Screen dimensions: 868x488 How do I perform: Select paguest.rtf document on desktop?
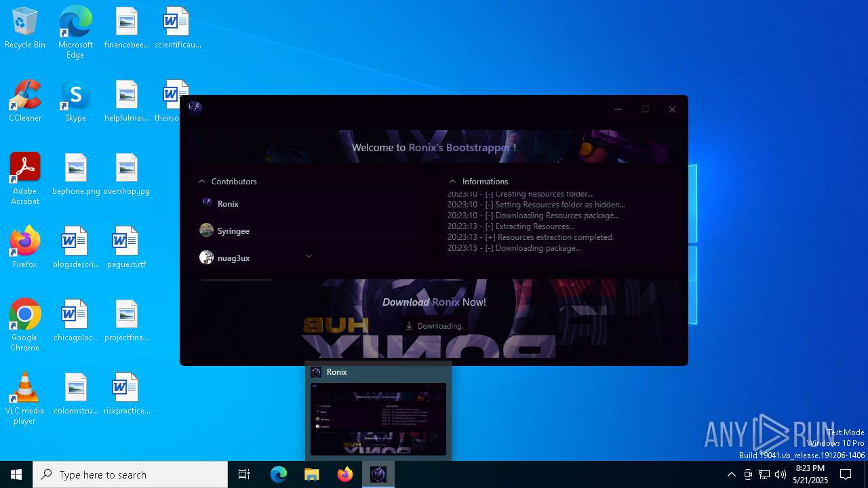point(126,247)
